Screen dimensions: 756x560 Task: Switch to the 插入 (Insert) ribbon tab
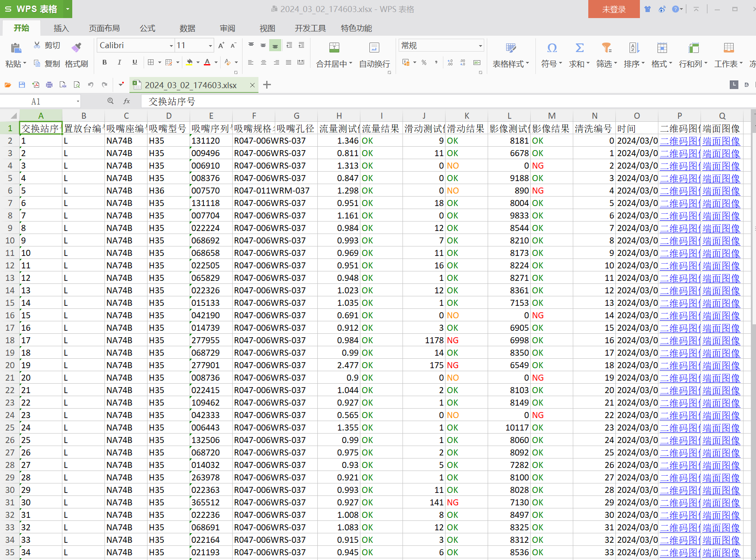(61, 28)
